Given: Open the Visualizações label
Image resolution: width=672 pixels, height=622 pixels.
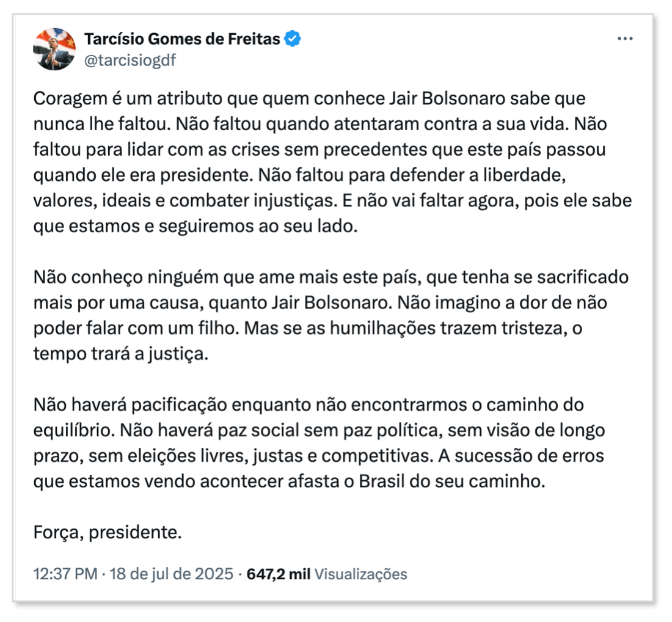Looking at the screenshot, I should coord(361,574).
